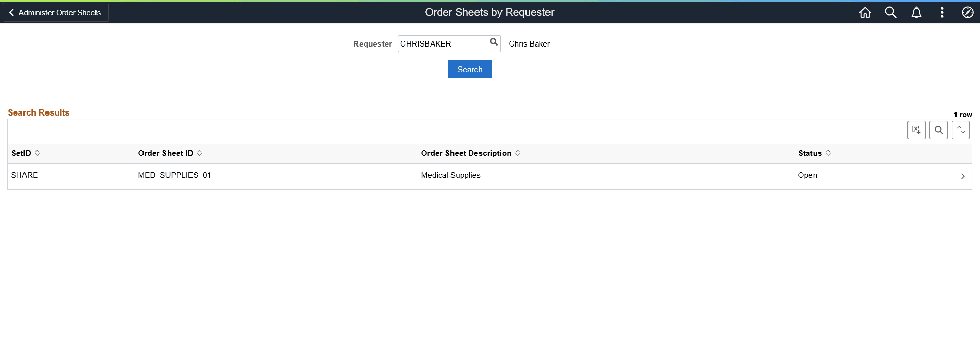Download search results grid to Excel

[916, 130]
